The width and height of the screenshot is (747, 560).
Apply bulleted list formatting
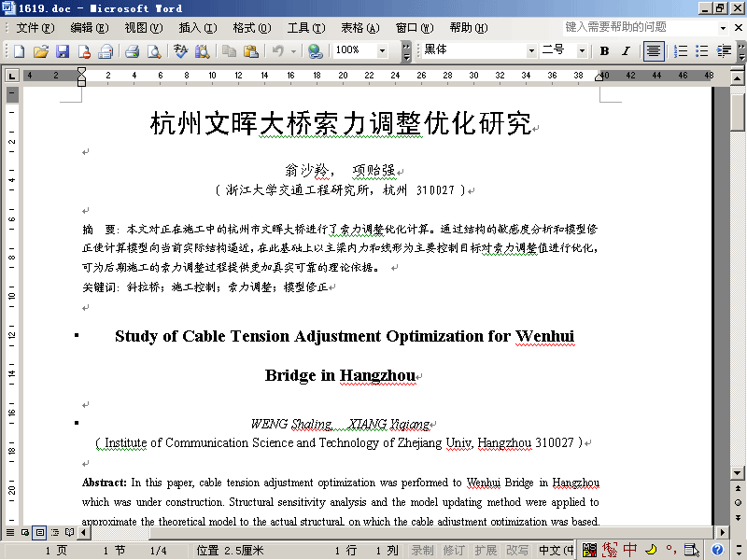tap(702, 50)
